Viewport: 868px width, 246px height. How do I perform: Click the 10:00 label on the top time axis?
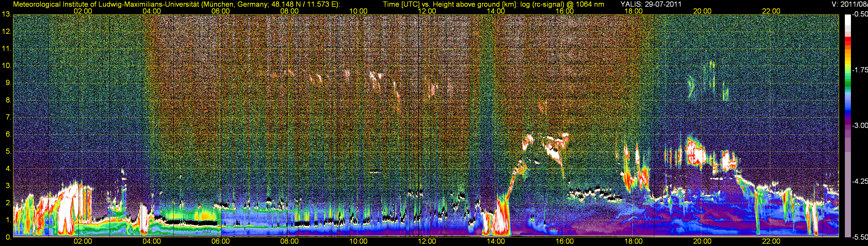[358, 11]
